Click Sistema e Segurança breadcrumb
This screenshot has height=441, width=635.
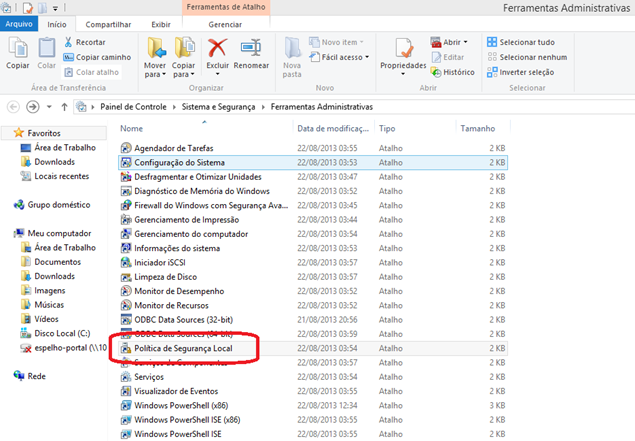[x=218, y=107]
